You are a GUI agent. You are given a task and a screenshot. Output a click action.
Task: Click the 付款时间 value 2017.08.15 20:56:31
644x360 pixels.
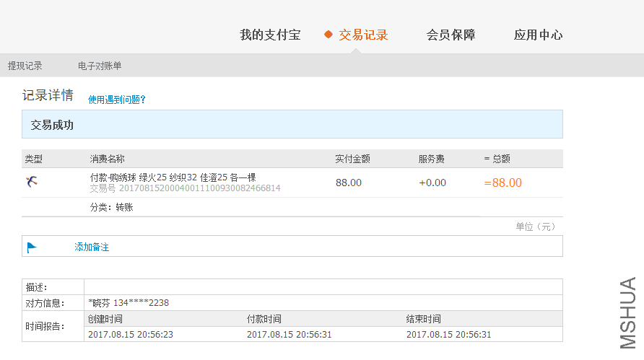tap(289, 335)
